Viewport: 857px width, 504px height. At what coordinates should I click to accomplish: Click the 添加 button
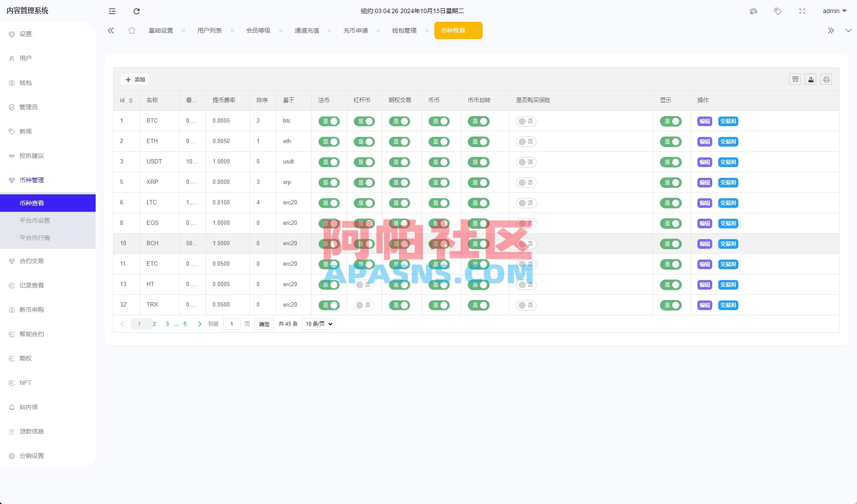click(x=135, y=80)
